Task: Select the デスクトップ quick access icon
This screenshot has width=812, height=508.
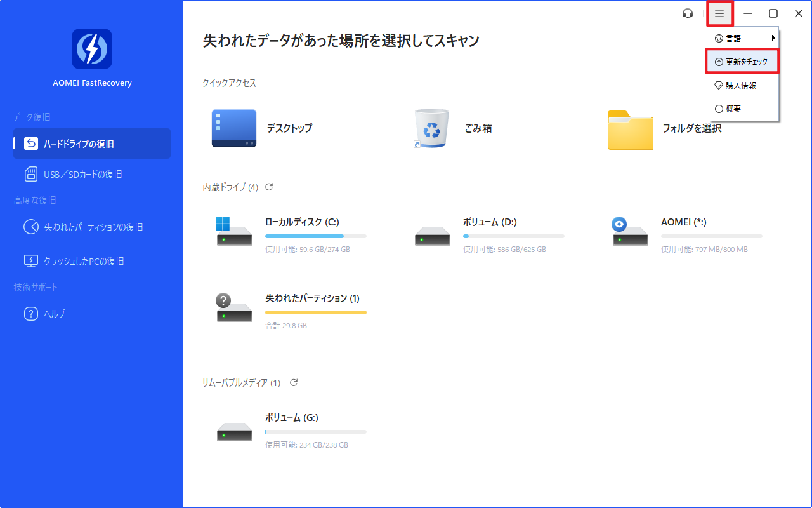Action: [234, 128]
